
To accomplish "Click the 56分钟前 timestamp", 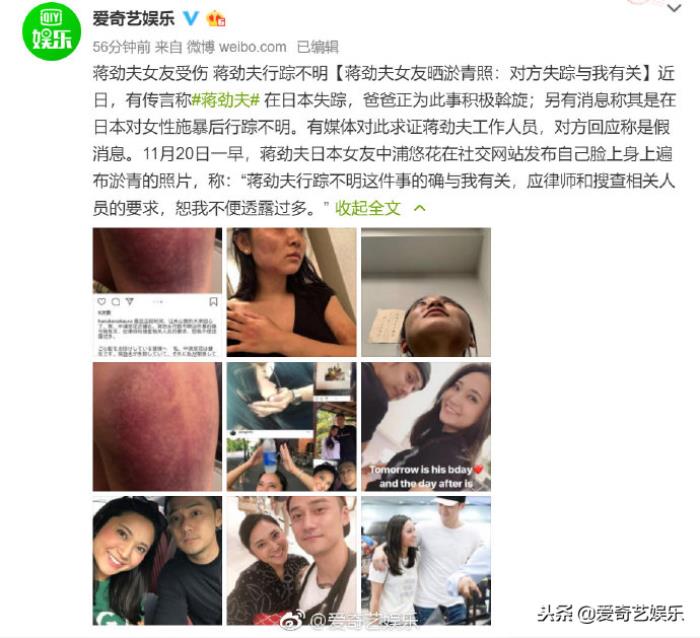I will [121, 47].
